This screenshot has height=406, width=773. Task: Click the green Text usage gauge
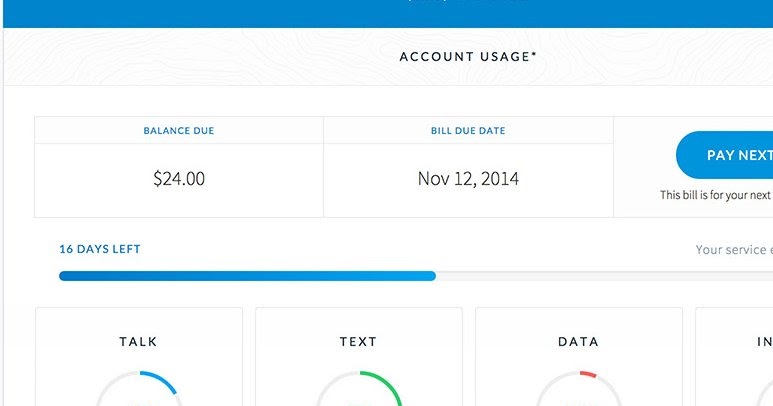coord(359,389)
